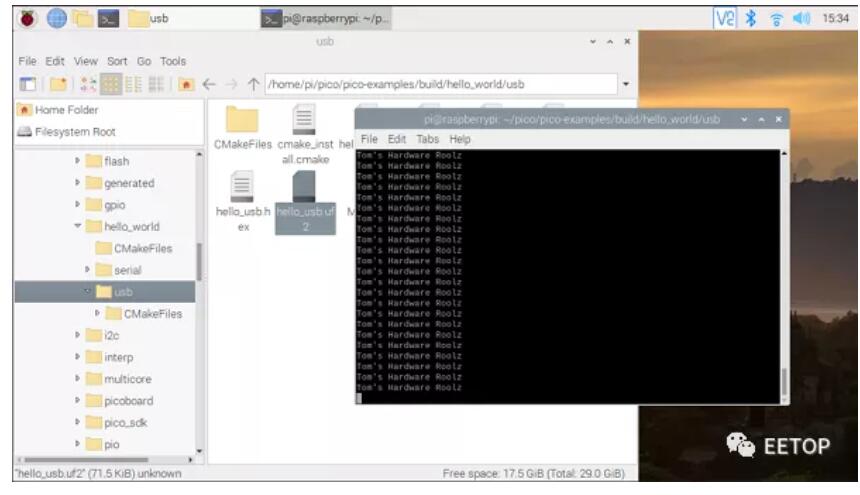Collapse the hello_world folder in tree

point(77,226)
